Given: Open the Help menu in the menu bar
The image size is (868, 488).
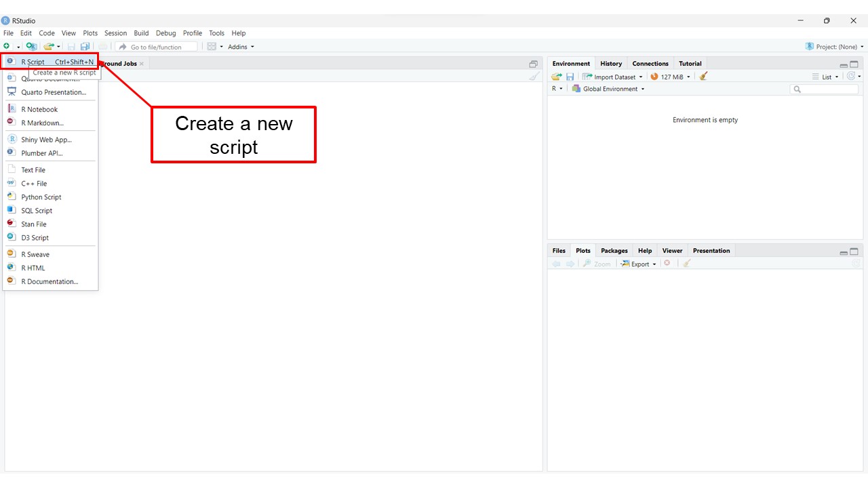Looking at the screenshot, I should [x=239, y=33].
